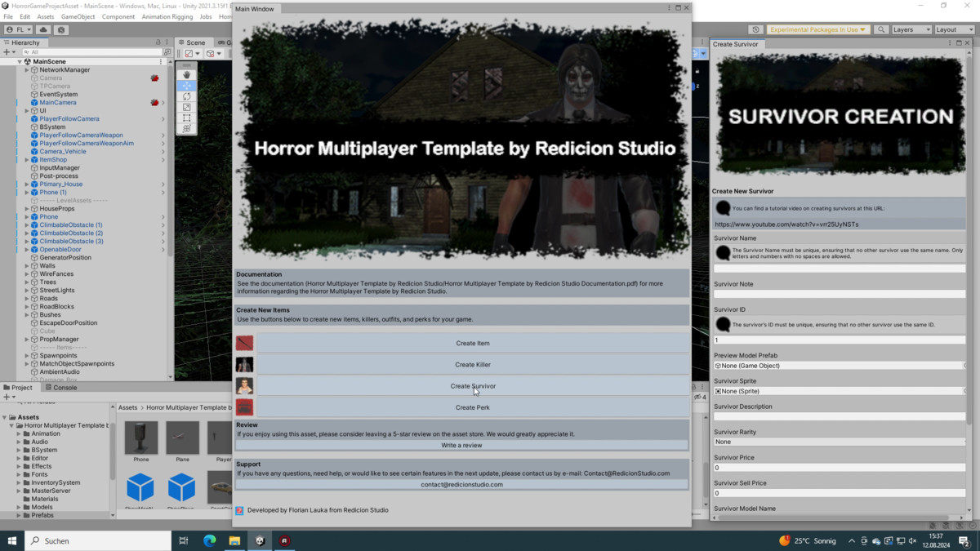Click the Write a review button
Viewport: 980px width, 551px height.
(x=462, y=446)
